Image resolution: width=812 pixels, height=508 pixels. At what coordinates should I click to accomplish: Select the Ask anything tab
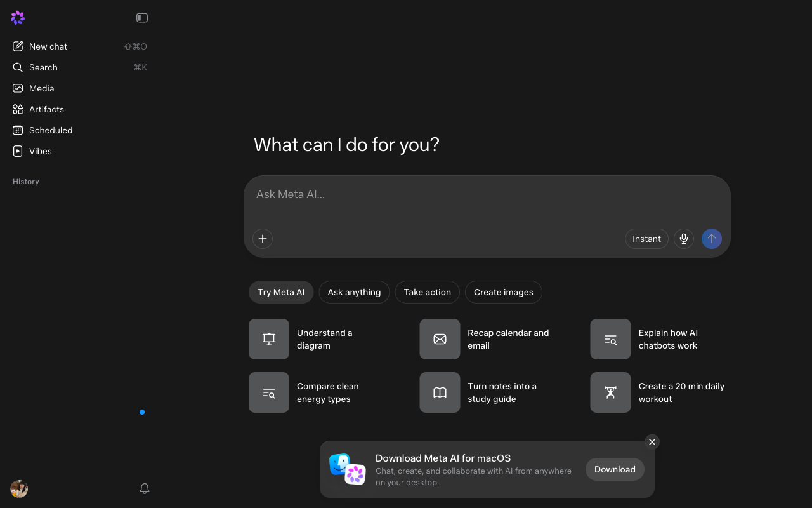[354, 292]
